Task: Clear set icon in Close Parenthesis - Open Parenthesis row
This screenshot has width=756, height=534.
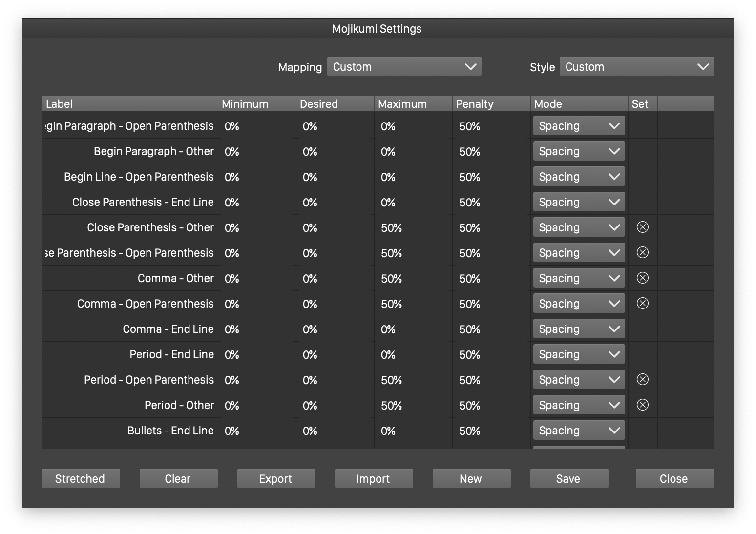Action: click(642, 253)
